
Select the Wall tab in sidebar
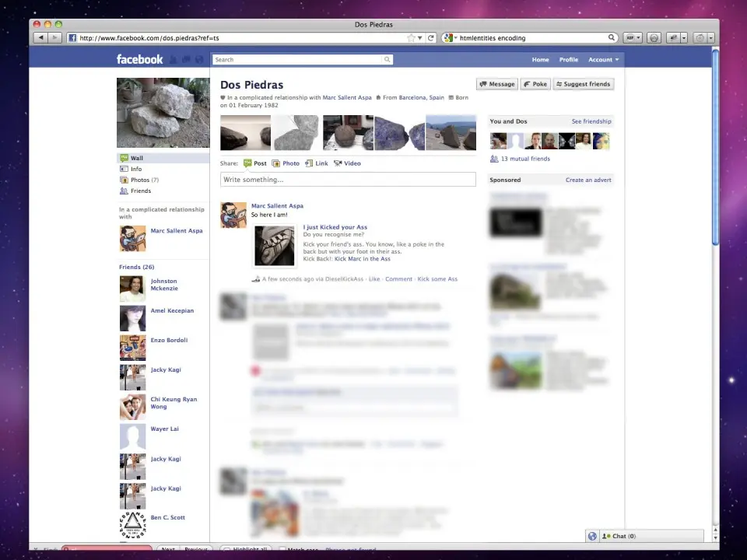[x=163, y=158]
